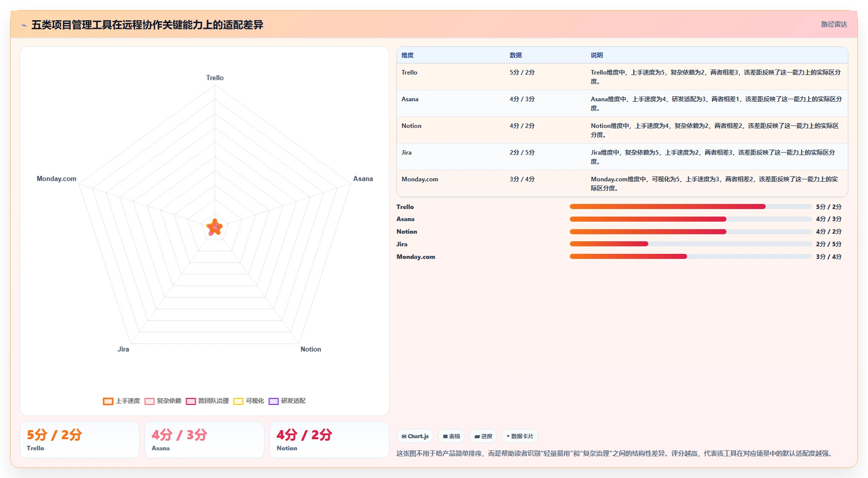868x478 pixels.
Task: Click the icon inside the Chart.js chip
Action: tap(404, 436)
